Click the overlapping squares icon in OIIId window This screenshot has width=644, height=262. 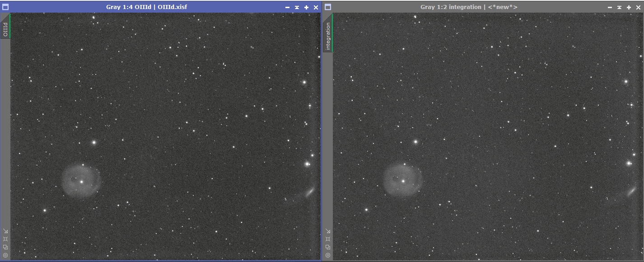[x=5, y=247]
